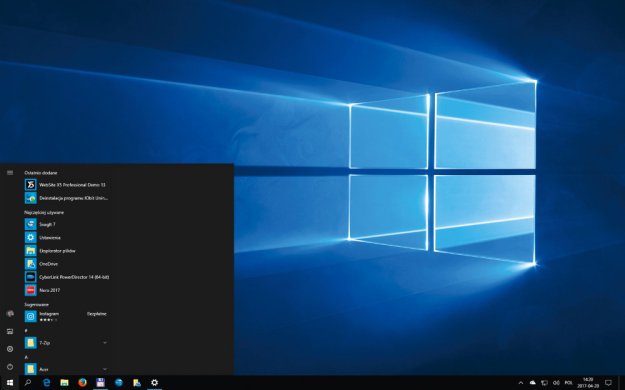Open network status tray icon
This screenshot has width=625, height=390.
point(544,383)
